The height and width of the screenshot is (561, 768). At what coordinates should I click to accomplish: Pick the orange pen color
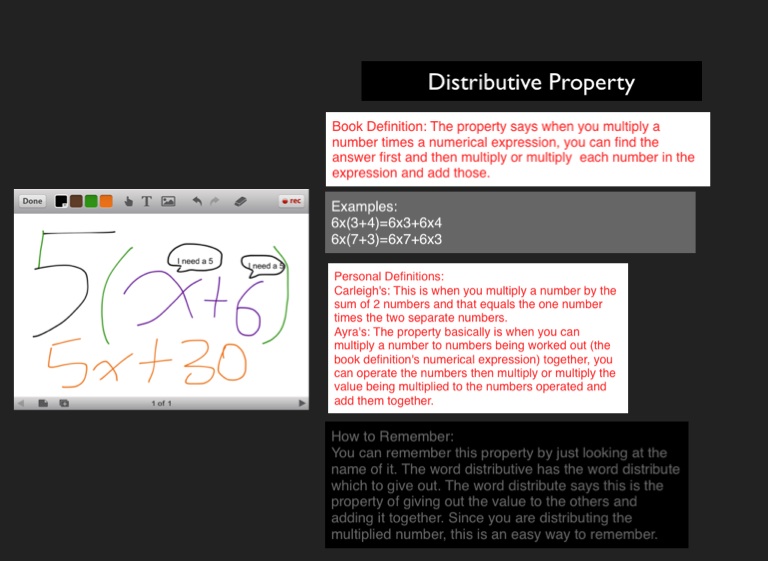click(106, 201)
